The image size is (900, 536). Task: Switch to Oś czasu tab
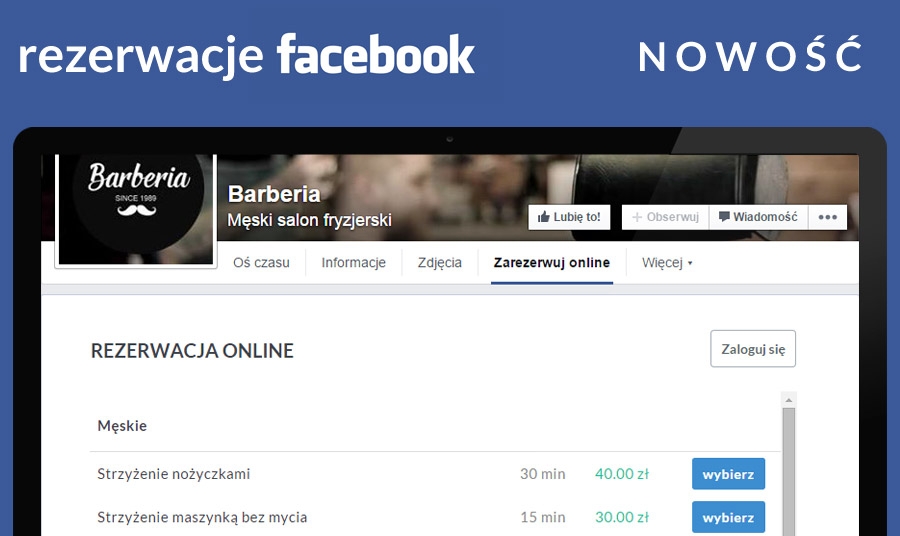pyautogui.click(x=261, y=263)
